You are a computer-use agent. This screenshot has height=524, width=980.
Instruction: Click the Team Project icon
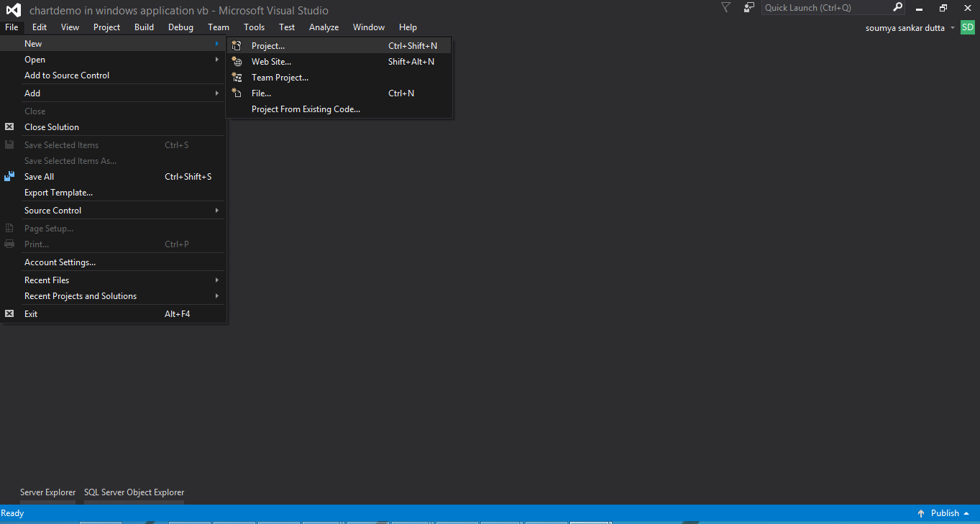237,77
